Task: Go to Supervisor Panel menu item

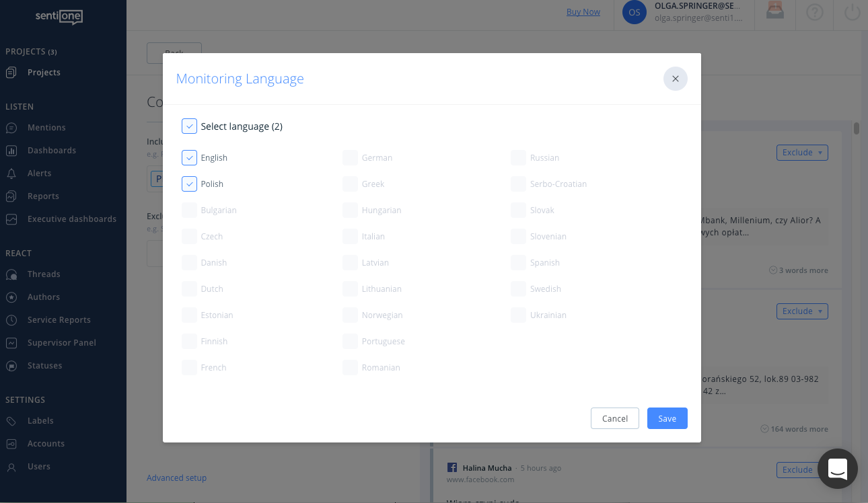Action: 61,343
